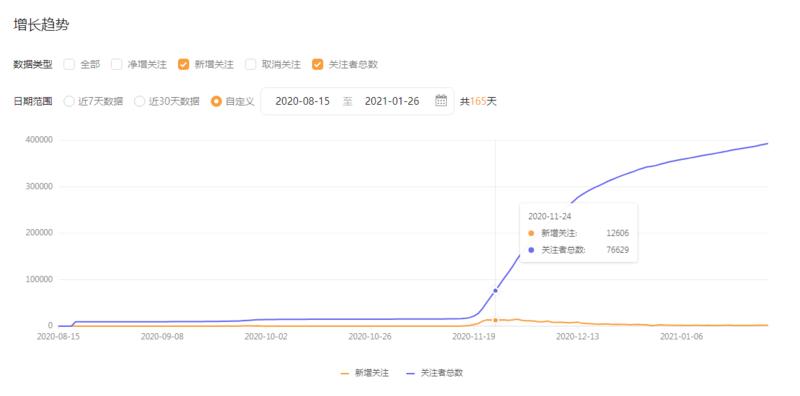The width and height of the screenshot is (800, 396).
Task: Select the 自定义 date range radio
Action: (216, 101)
